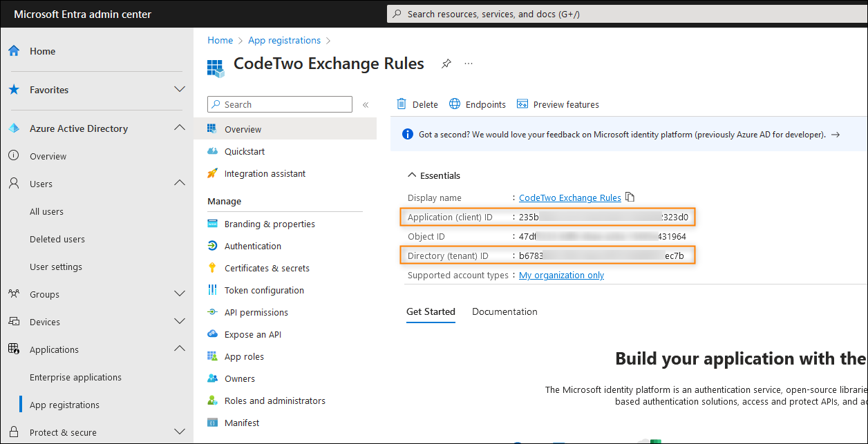Open Preview features from the toolbar
The image size is (868, 444).
coord(558,104)
